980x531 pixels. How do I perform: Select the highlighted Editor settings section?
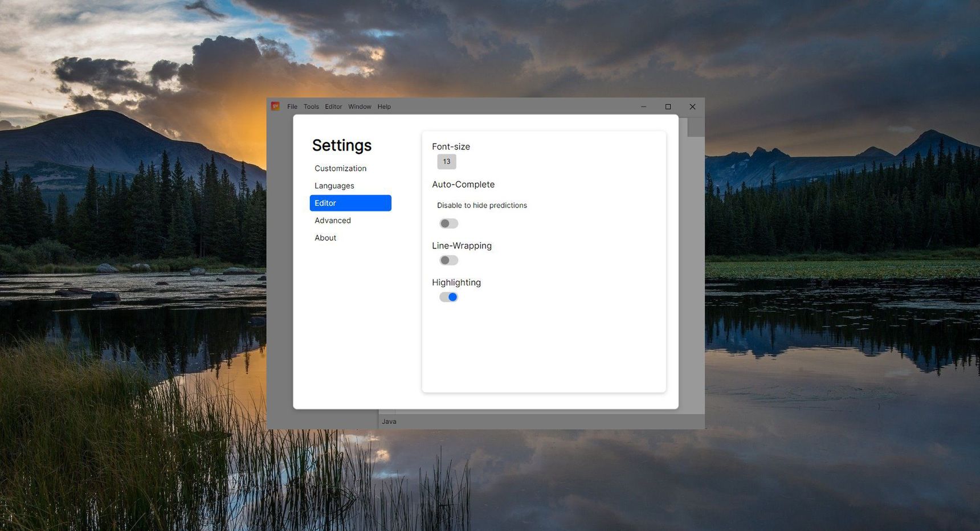(x=350, y=203)
